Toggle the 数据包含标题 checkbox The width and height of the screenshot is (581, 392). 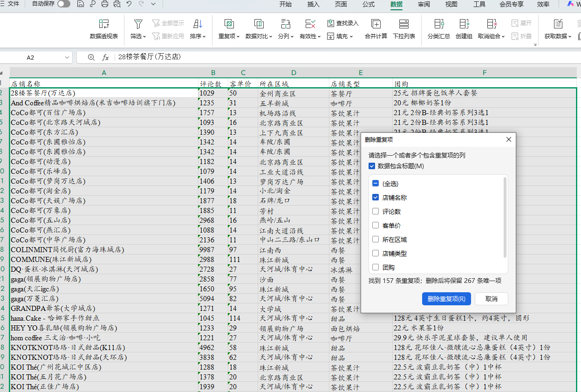tap(371, 166)
